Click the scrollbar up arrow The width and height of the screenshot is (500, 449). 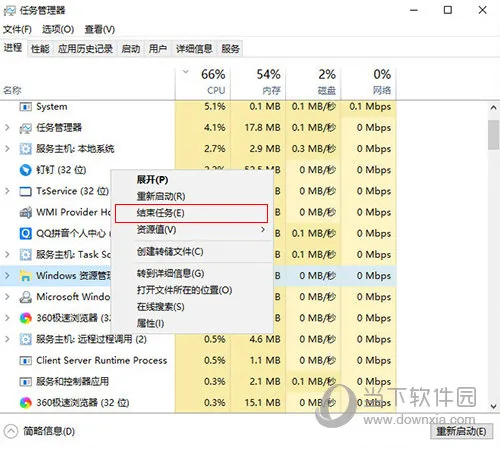click(493, 108)
